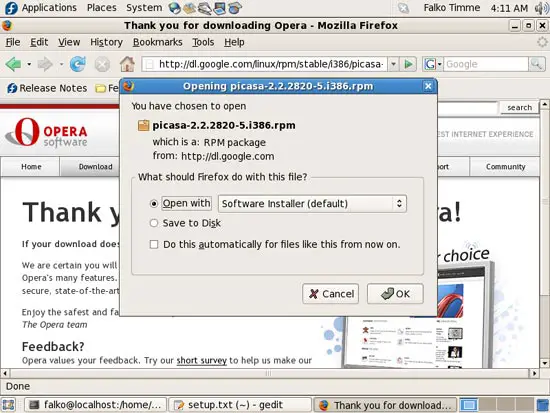This screenshot has height=413, width=550.
Task: Click the Falko Timme user name in panel
Action: click(x=451, y=8)
